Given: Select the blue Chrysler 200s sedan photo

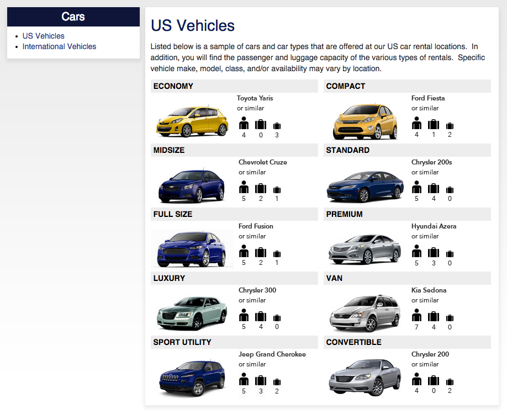Looking at the screenshot, I should pyautogui.click(x=366, y=187).
